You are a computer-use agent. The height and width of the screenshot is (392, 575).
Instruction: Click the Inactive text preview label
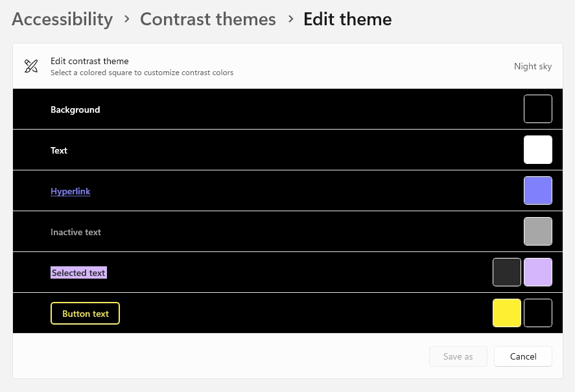(x=76, y=232)
